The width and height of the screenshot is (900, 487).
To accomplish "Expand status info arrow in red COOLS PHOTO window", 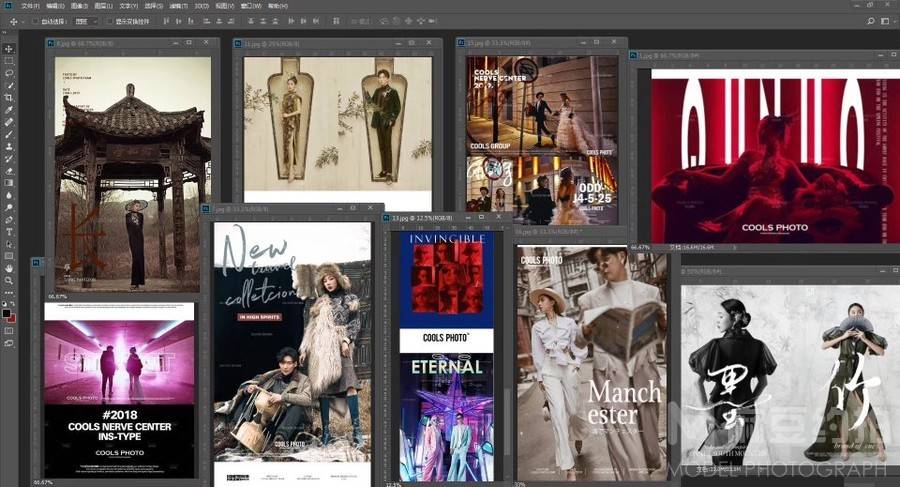I will click(734, 248).
